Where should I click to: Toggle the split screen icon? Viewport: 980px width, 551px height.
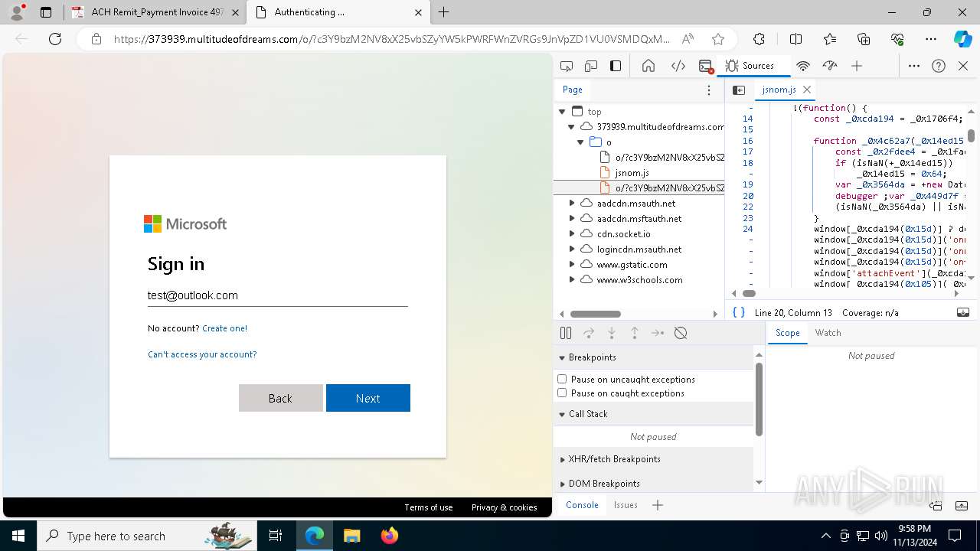tap(795, 39)
